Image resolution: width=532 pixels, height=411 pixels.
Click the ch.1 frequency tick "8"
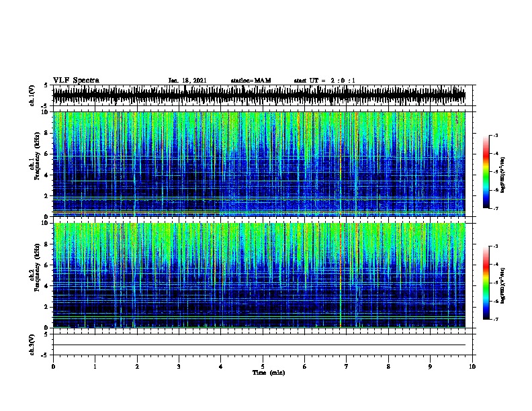(46, 133)
